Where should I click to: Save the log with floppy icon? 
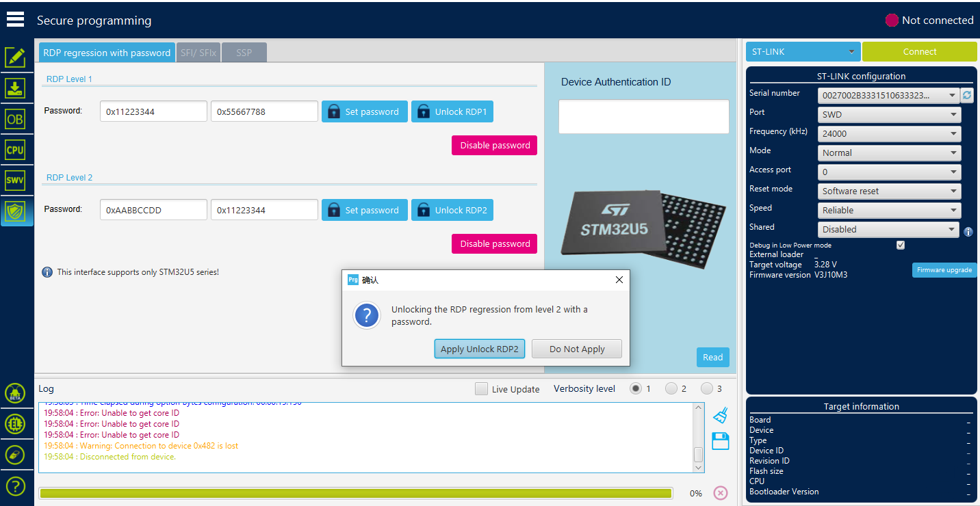coord(720,441)
